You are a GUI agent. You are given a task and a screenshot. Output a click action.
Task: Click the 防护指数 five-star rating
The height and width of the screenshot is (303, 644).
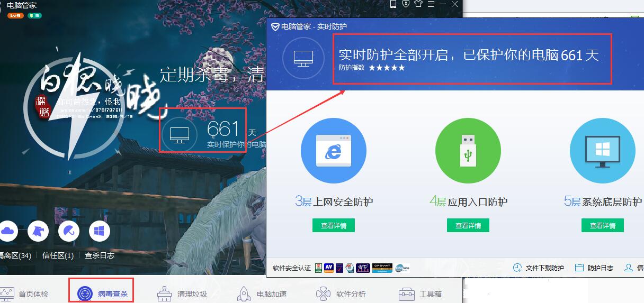(x=387, y=68)
